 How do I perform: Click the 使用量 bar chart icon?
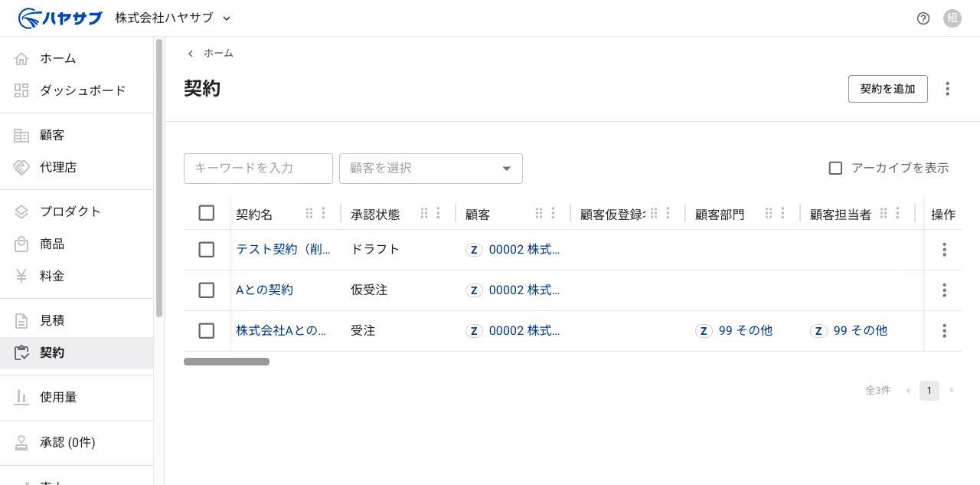coord(21,397)
